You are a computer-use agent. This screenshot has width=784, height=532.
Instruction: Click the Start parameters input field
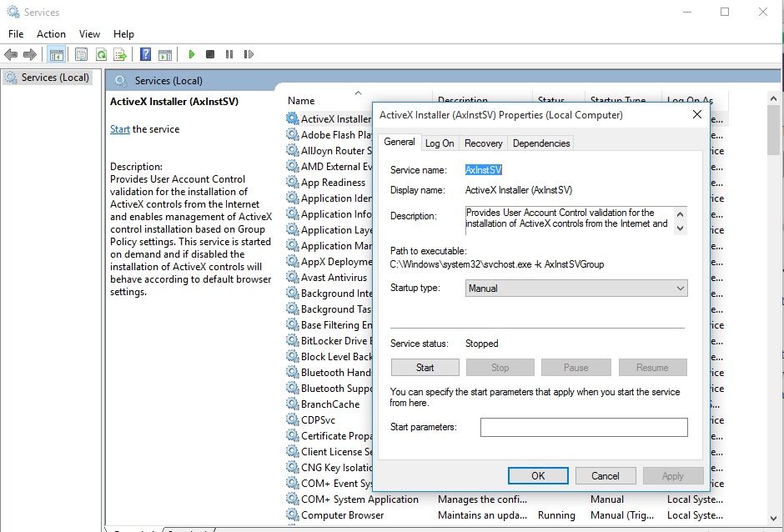point(584,428)
